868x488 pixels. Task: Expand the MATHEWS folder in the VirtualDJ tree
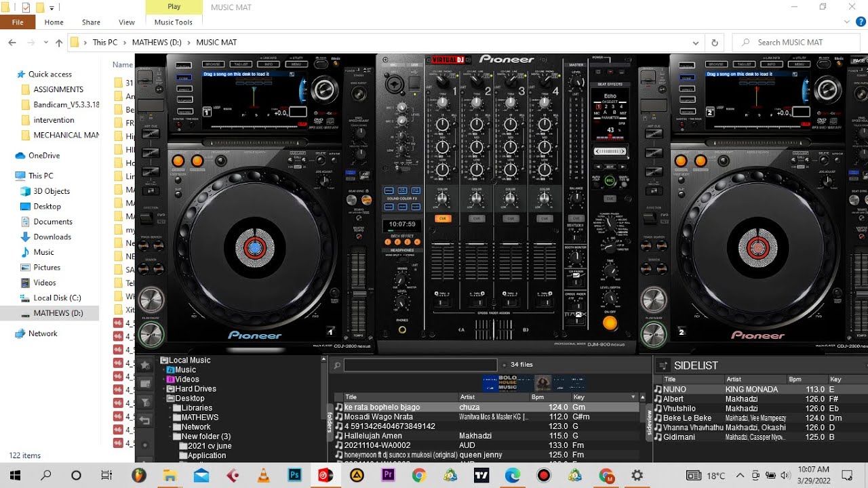pyautogui.click(x=170, y=418)
